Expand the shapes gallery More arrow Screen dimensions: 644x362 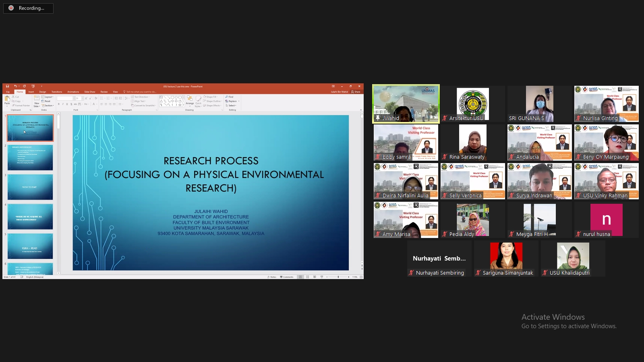pos(184,105)
